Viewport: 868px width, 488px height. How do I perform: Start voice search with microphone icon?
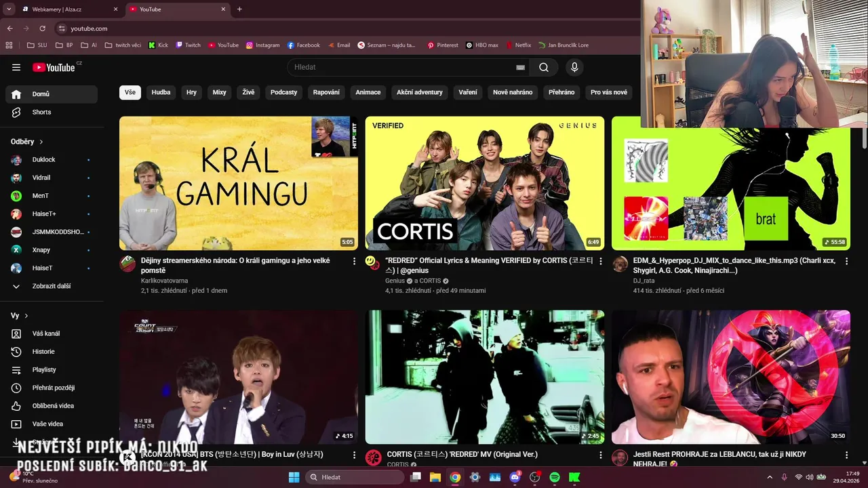(x=574, y=67)
